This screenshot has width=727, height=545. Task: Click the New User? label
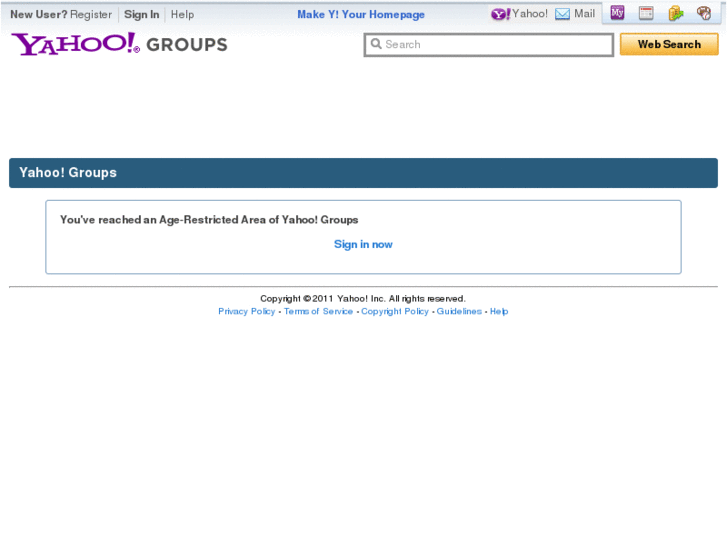(39, 15)
